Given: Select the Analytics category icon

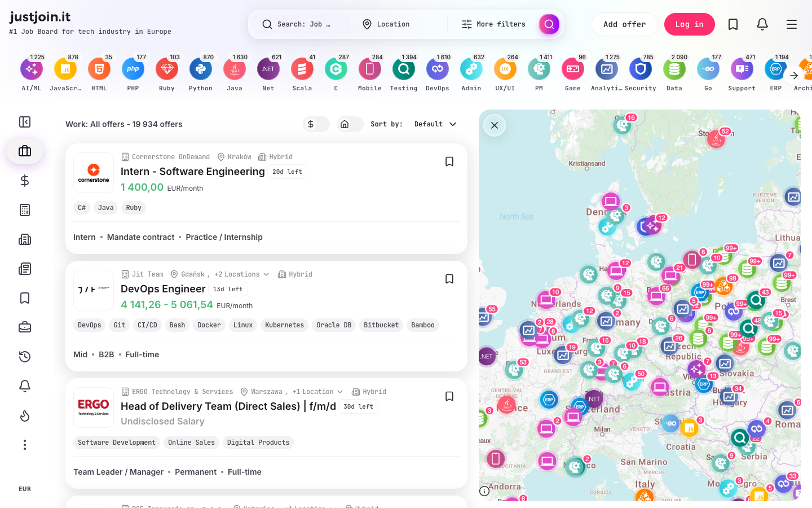Looking at the screenshot, I should point(607,69).
